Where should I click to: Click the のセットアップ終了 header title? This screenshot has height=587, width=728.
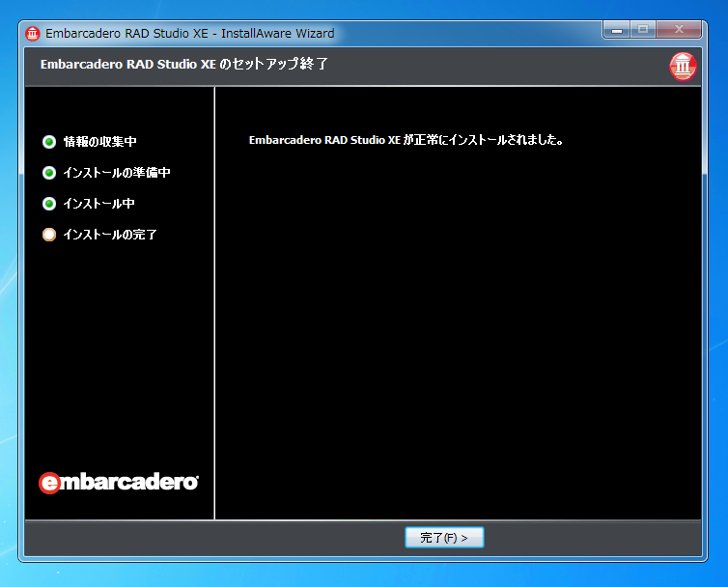(x=184, y=64)
